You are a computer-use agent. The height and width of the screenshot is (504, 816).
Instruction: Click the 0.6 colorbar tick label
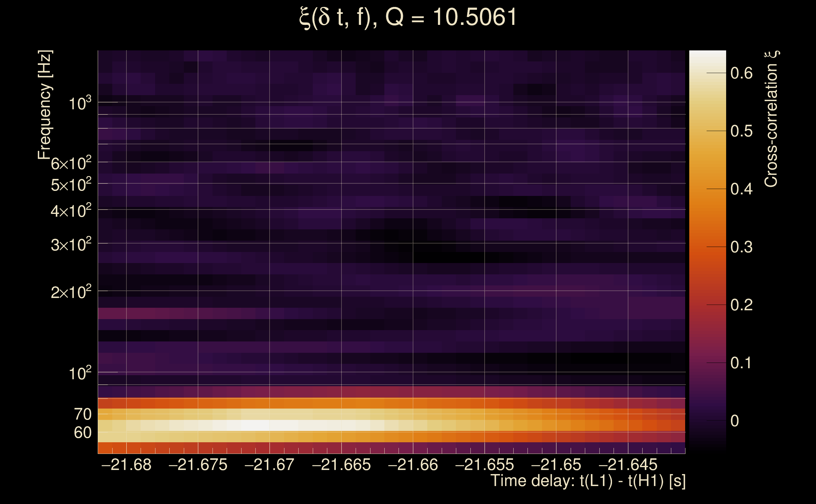pyautogui.click(x=741, y=73)
